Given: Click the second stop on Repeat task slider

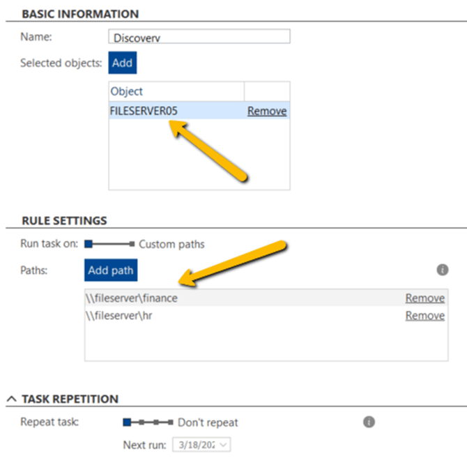Looking at the screenshot, I should click(x=141, y=422).
